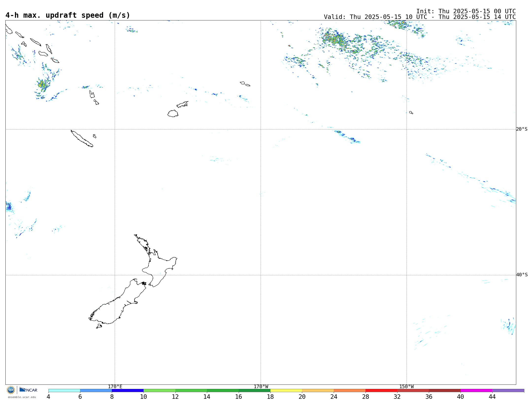This screenshot has height=400, width=532.
Task: Click the title '4-h max. updraft speed (m/s)'
Action: [x=68, y=15]
